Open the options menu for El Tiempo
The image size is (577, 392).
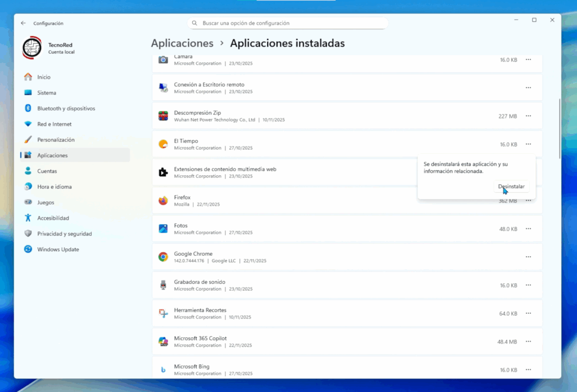tap(529, 144)
